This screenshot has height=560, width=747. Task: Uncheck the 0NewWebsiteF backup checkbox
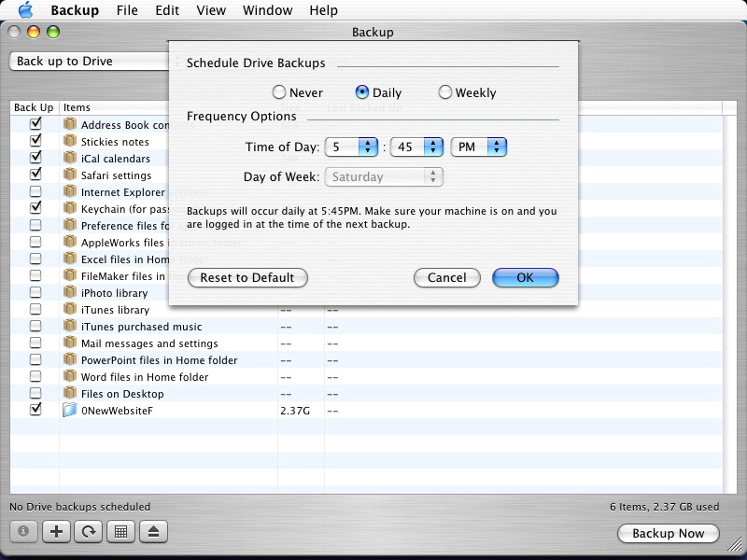point(35,409)
